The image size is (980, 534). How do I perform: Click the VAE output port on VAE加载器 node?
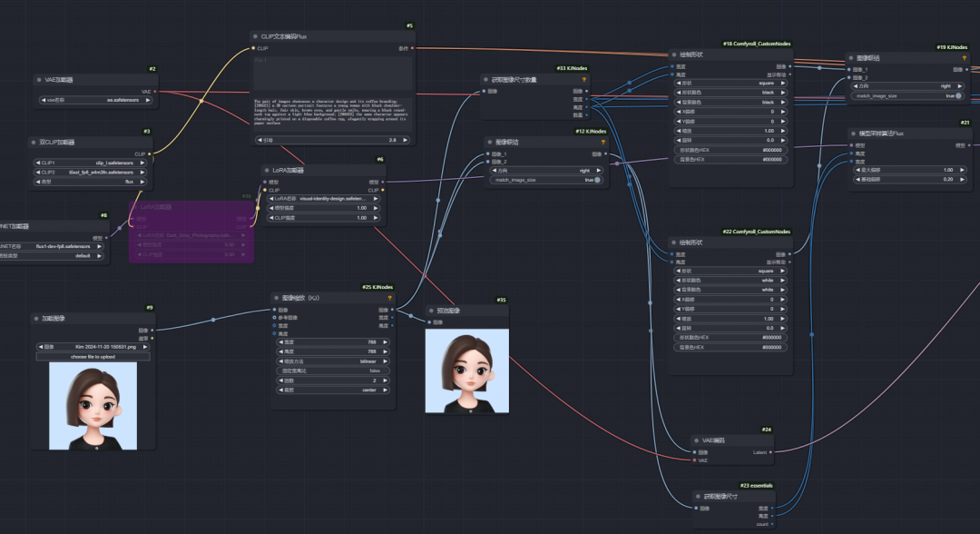[155, 92]
